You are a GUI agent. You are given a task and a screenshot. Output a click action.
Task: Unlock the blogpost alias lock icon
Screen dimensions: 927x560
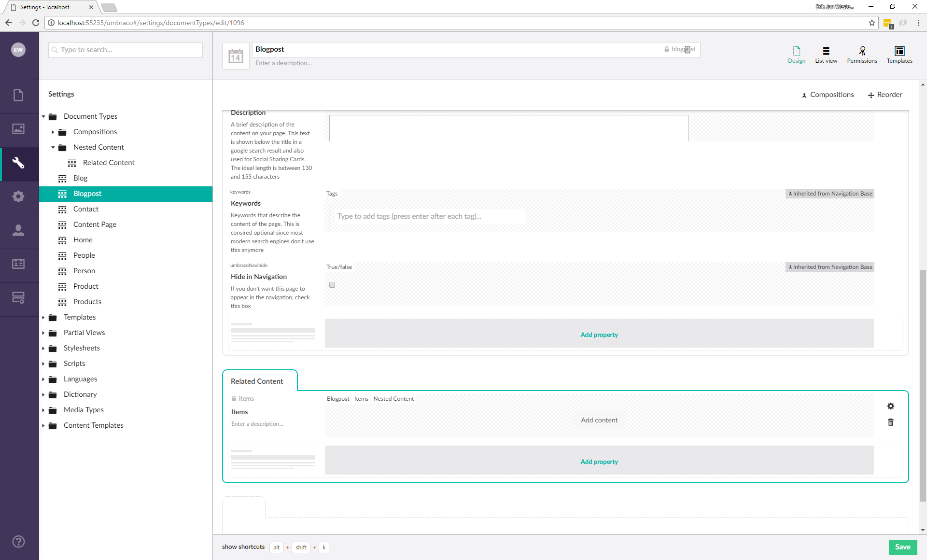click(667, 49)
